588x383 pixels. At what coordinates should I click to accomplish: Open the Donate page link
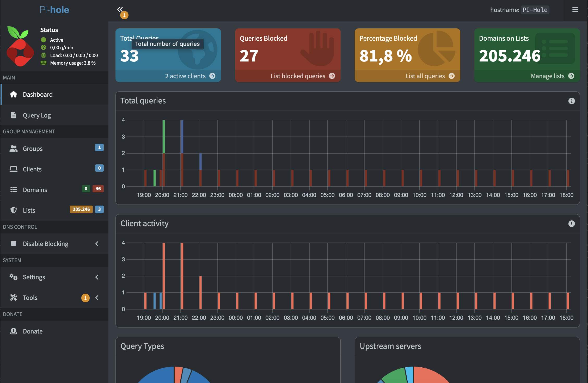coord(33,331)
